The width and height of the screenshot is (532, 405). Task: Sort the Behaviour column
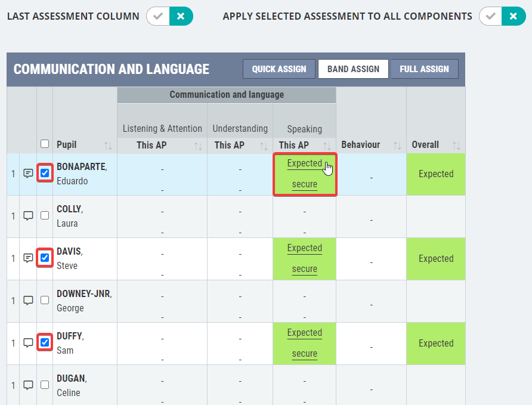[x=397, y=146]
